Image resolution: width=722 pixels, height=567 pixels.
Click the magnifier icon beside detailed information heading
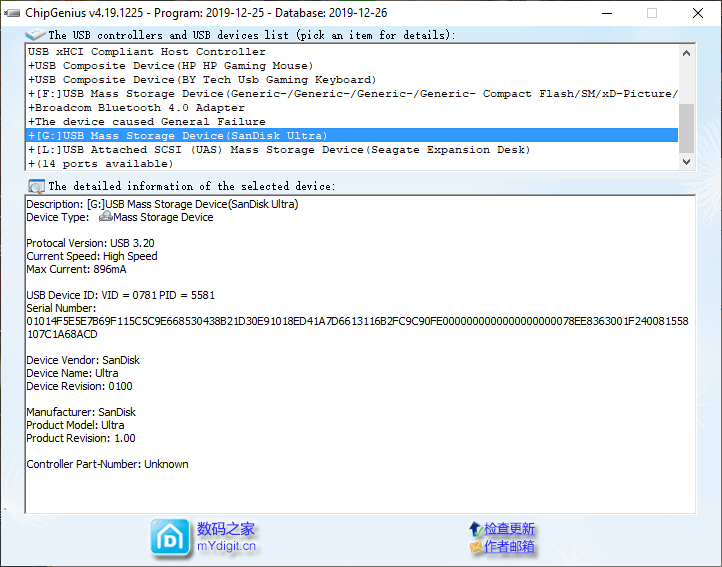[36, 186]
